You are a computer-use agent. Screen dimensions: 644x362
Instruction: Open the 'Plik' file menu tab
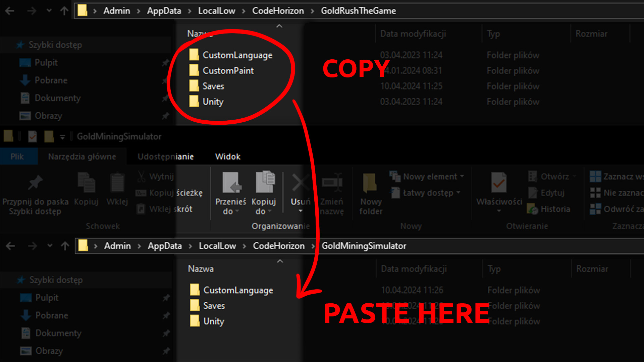(17, 157)
